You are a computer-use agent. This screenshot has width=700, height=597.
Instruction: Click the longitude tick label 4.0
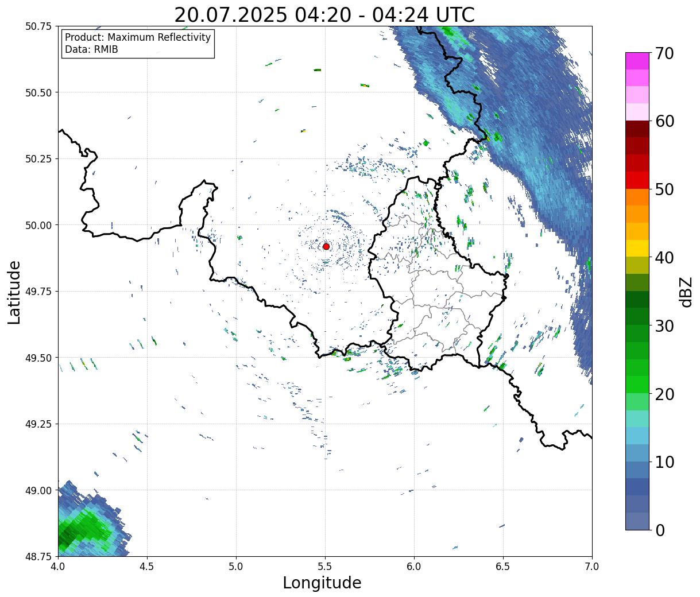pyautogui.click(x=58, y=566)
